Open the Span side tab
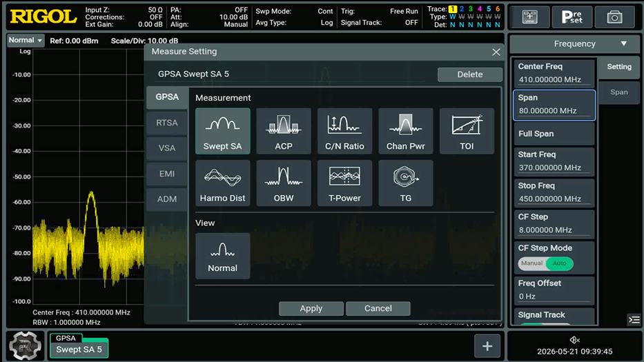Viewport: 644px width, 362px height. pyautogui.click(x=619, y=92)
